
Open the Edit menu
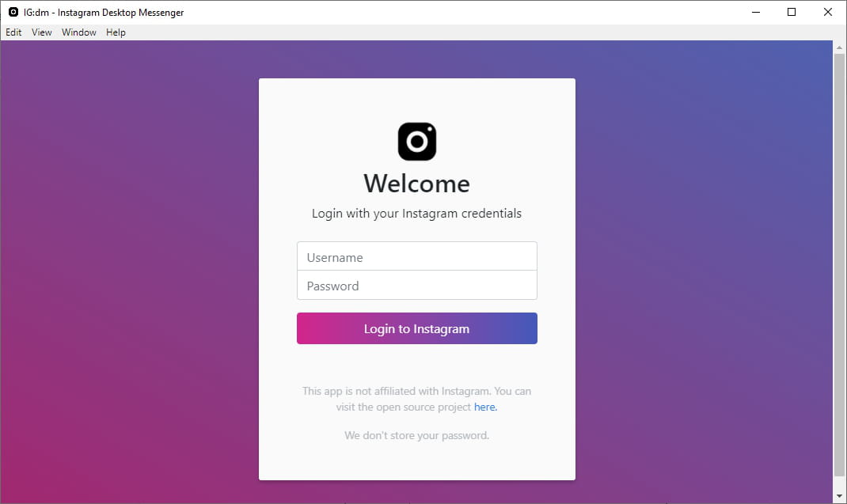13,32
